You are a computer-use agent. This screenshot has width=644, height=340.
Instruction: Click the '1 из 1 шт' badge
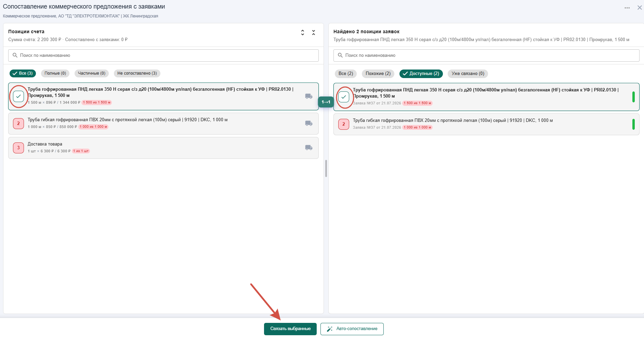coord(81,151)
